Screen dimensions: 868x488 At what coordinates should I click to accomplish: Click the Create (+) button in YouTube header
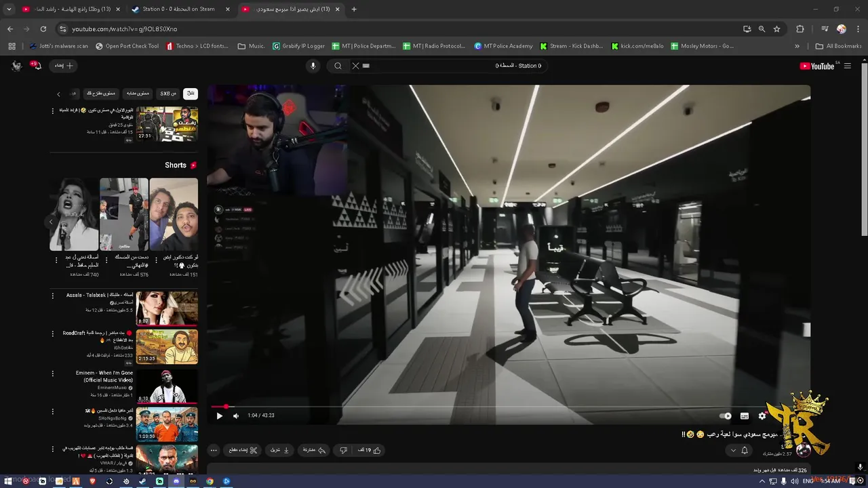pyautogui.click(x=64, y=66)
